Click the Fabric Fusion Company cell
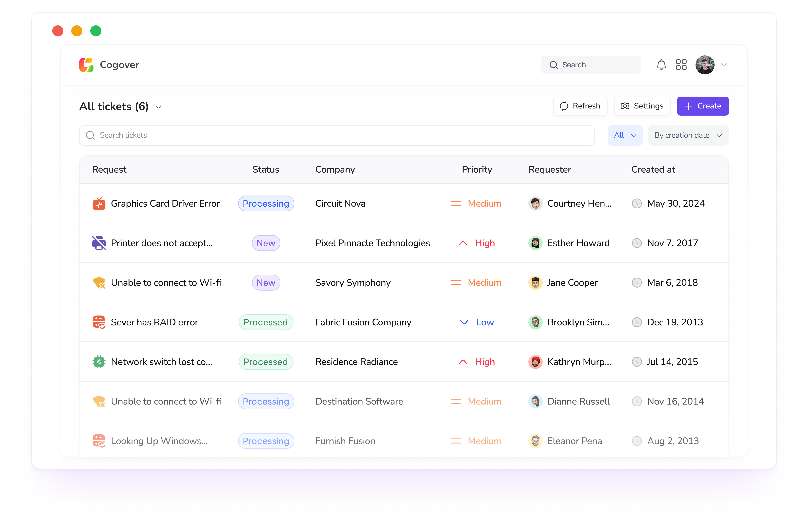This screenshot has height=532, width=808. tap(363, 322)
